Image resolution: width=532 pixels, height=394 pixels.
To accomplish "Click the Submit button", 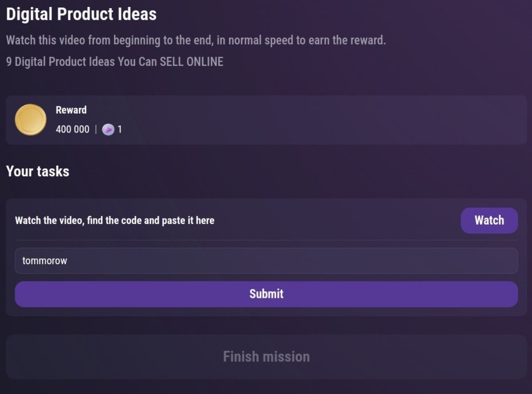I will pyautogui.click(x=266, y=293).
